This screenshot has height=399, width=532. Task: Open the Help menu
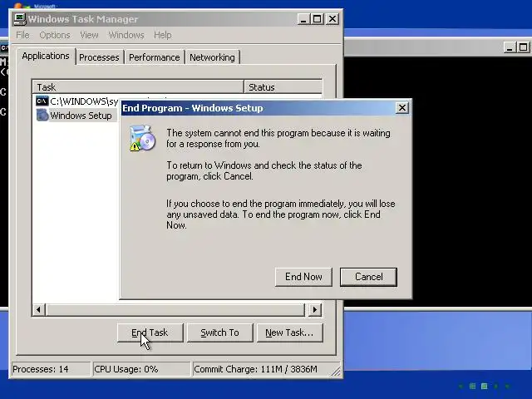coord(163,35)
